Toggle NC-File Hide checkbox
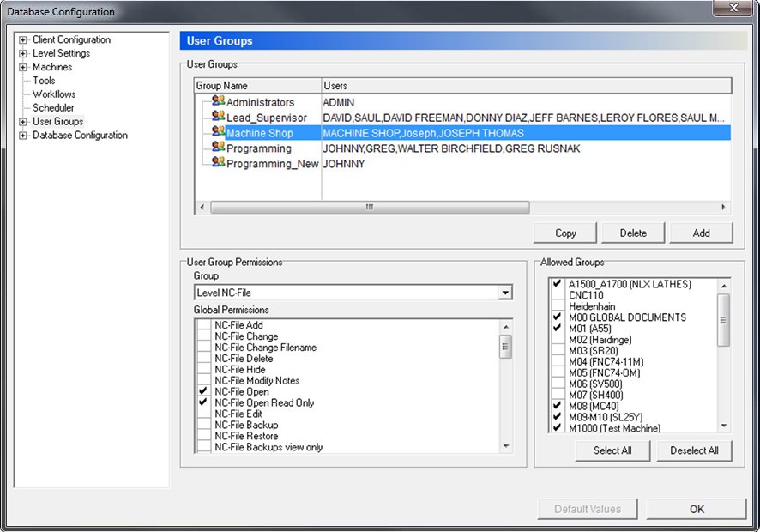 click(204, 370)
